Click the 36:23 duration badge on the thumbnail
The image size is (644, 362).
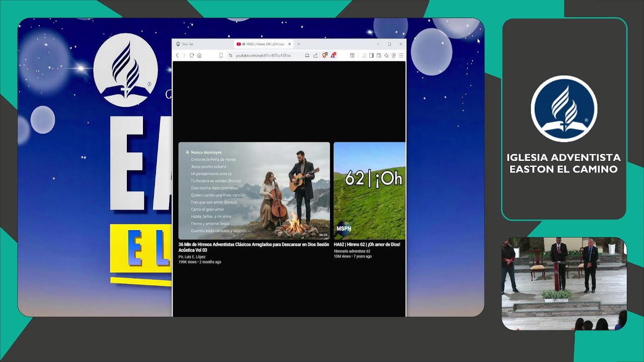coord(323,235)
